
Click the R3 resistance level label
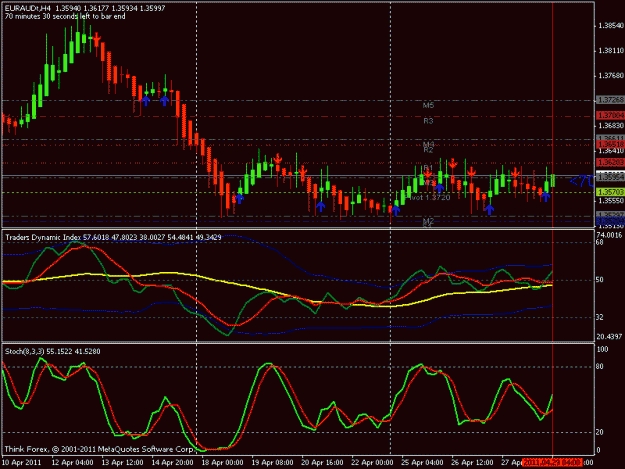(428, 121)
